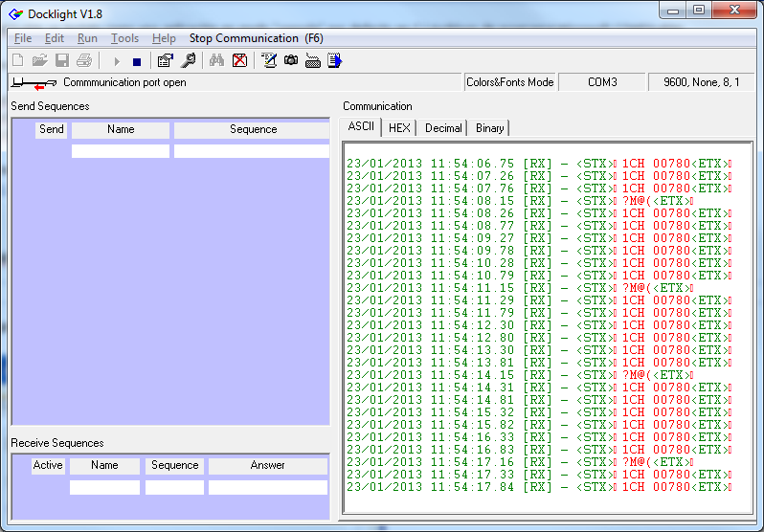Switch to the ASCII tab
Screen dimensions: 764x532
click(x=361, y=126)
